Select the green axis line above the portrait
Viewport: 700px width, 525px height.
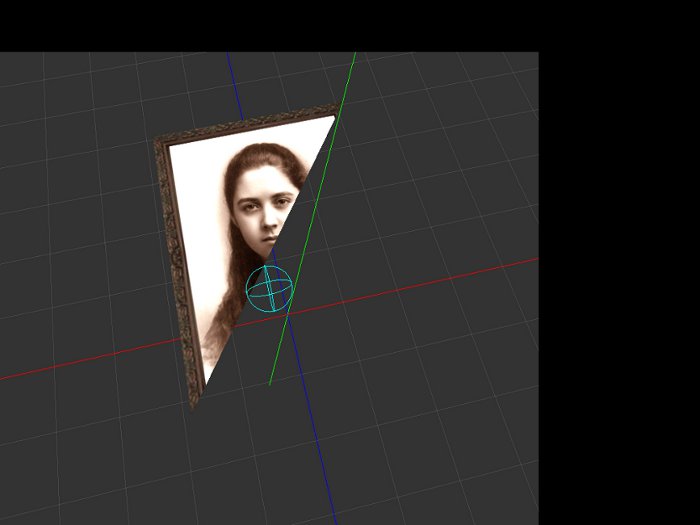349,80
